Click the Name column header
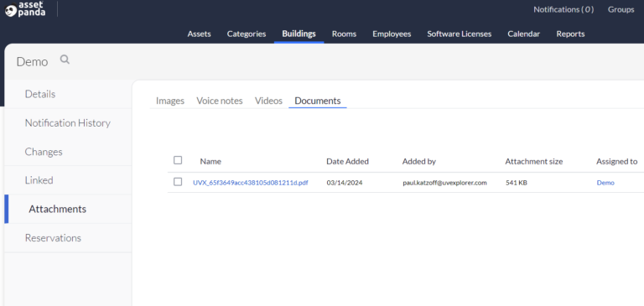Image resolution: width=644 pixels, height=306 pixels. [x=210, y=162]
